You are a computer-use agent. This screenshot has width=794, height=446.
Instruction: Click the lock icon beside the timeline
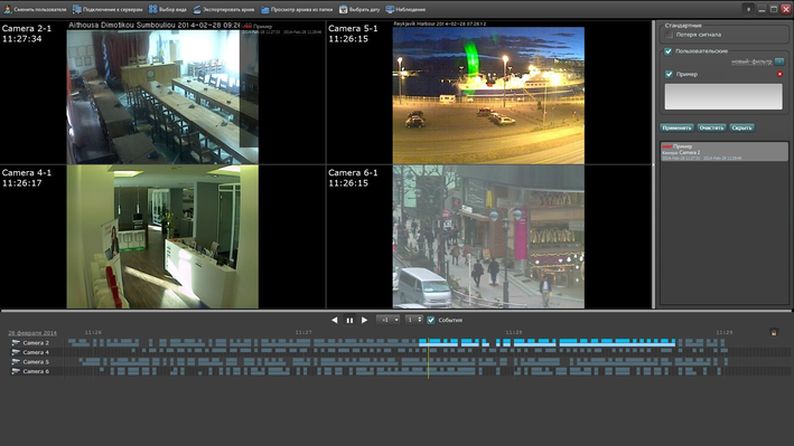pos(774,333)
